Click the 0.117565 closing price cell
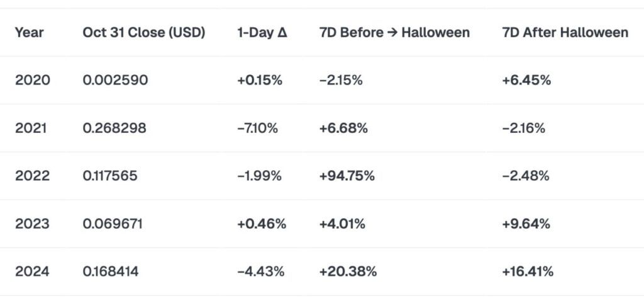The height and width of the screenshot is (301, 644). (110, 176)
